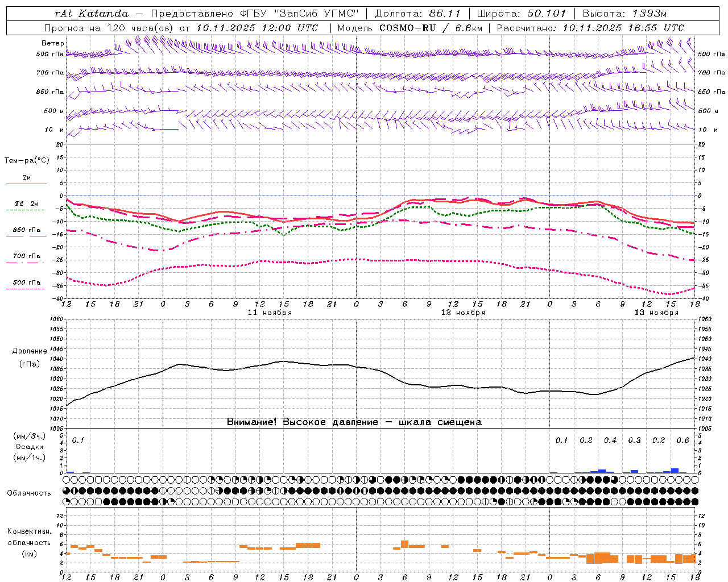Click '700 гПа' entry in temperature legend
The image size is (728, 582).
coord(27,256)
